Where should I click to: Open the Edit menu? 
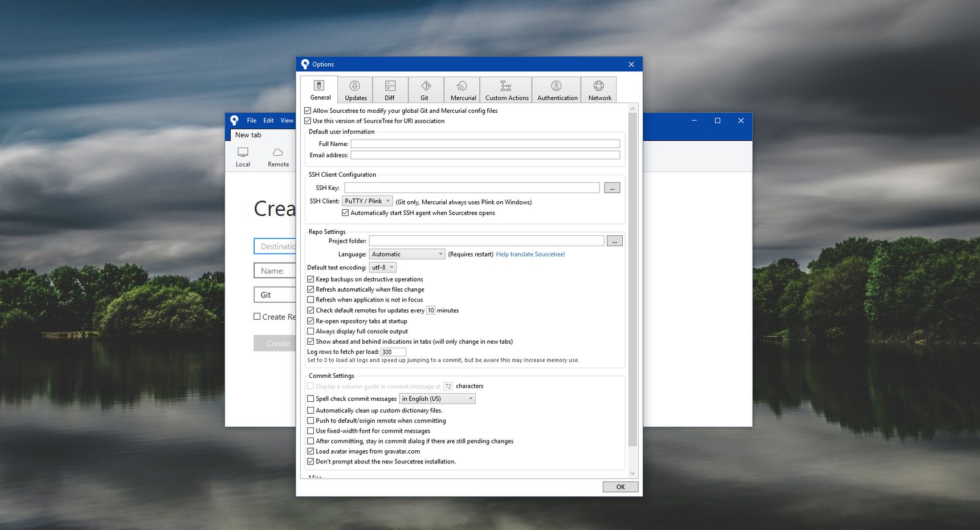pyautogui.click(x=268, y=120)
